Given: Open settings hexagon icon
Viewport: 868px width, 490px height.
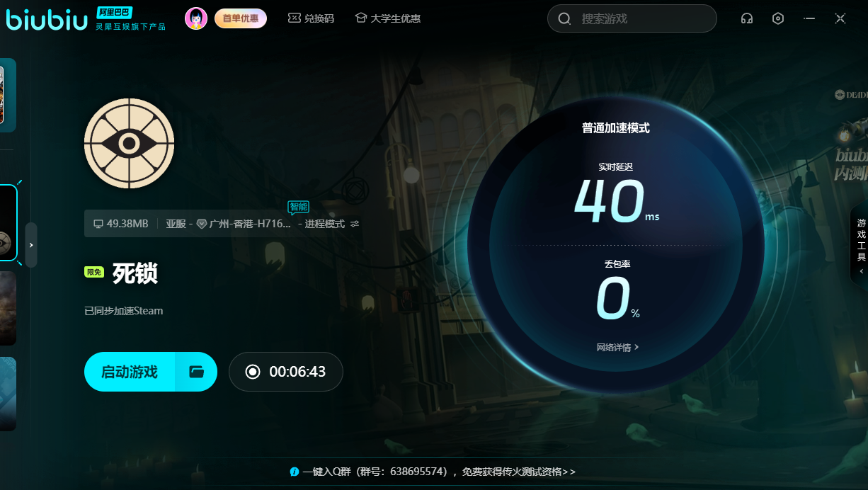Looking at the screenshot, I should (778, 19).
